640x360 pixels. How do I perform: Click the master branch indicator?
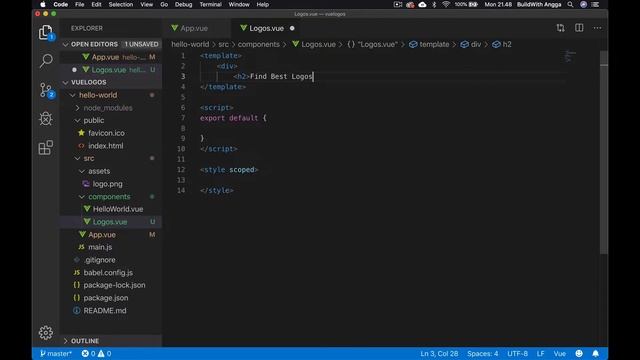pos(56,353)
